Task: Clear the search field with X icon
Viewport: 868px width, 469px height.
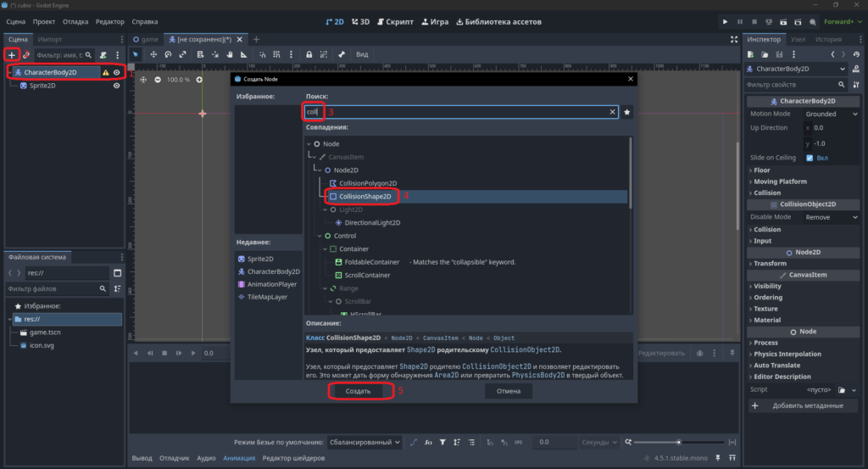Action: tap(612, 112)
